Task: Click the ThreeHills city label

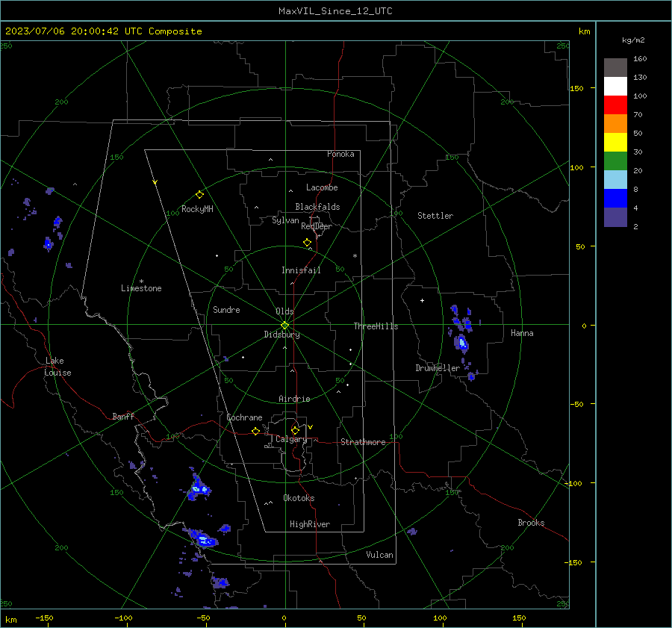Action: [x=376, y=326]
